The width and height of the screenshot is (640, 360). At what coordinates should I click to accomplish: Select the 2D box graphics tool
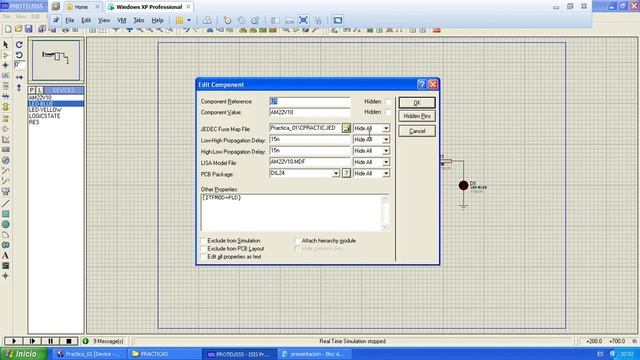[5, 214]
